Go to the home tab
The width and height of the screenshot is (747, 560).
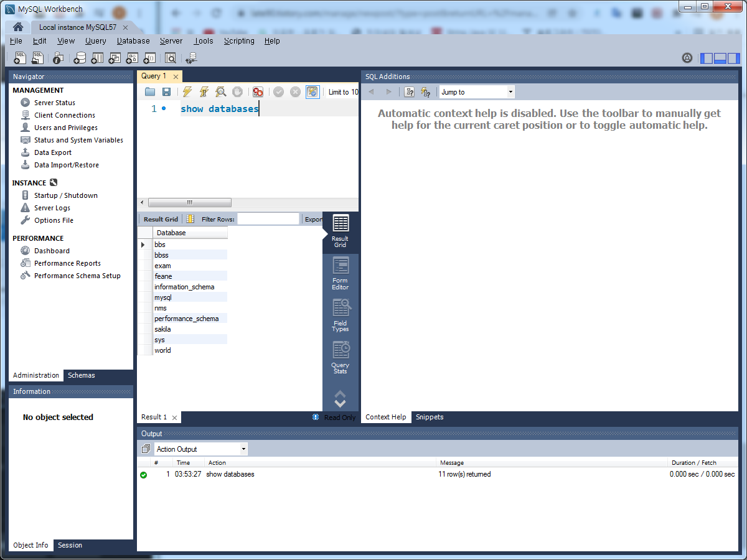(x=18, y=27)
